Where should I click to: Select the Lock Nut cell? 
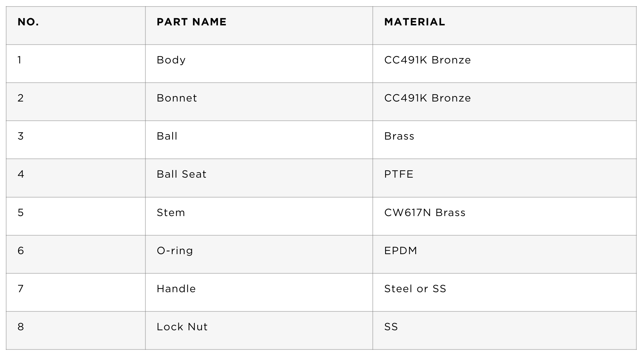(259, 331)
